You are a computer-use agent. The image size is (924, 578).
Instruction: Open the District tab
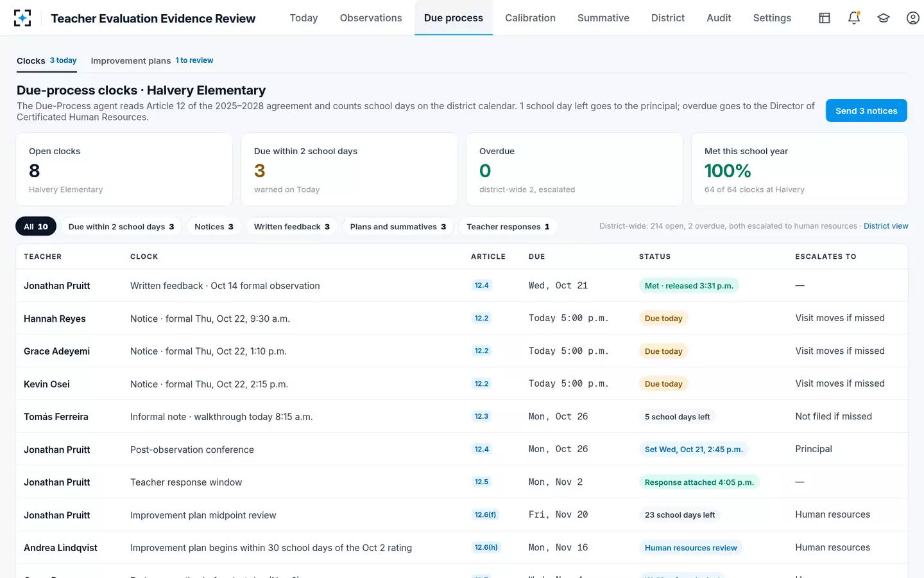tap(668, 18)
